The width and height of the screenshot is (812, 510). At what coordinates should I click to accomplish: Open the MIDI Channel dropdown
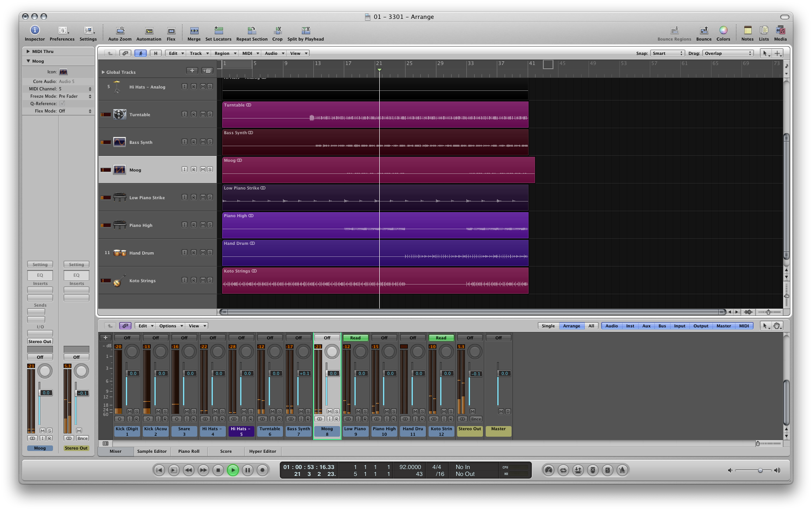(75, 89)
